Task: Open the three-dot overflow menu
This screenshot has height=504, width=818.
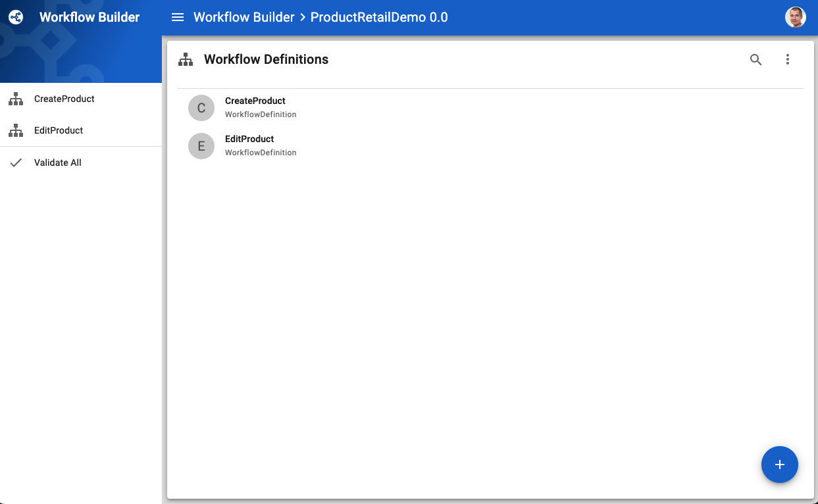Action: (x=788, y=59)
